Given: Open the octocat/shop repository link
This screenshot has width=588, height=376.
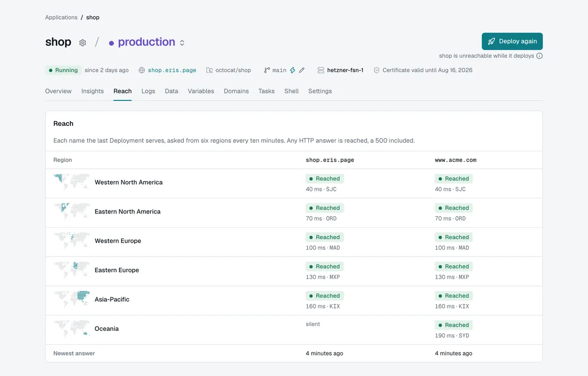Looking at the screenshot, I should [x=233, y=70].
